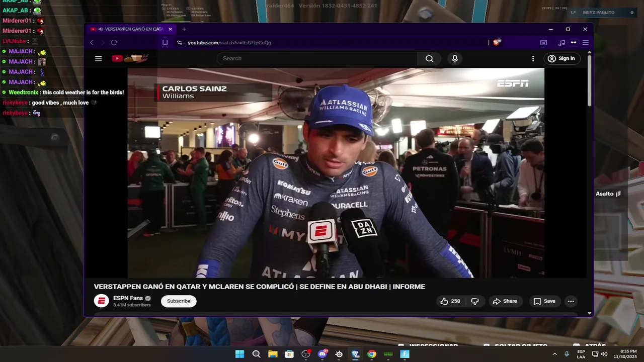Click the CARLOS SAINZ Williams name caption
The image size is (644, 362).
(x=194, y=92)
